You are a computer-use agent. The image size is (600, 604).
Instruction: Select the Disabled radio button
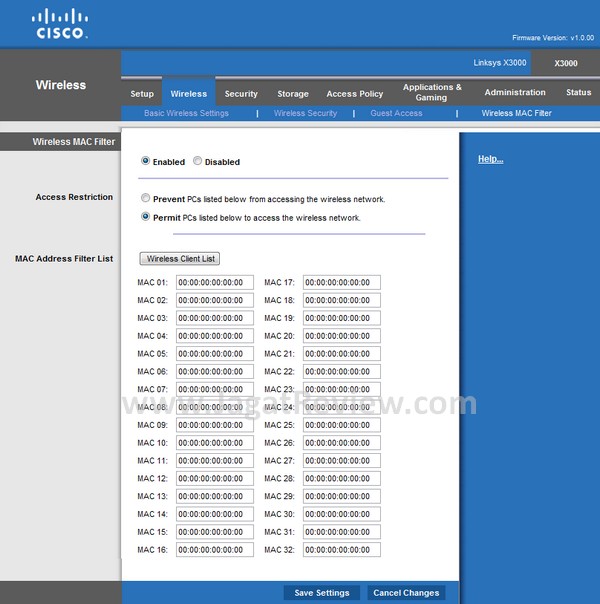click(x=198, y=161)
